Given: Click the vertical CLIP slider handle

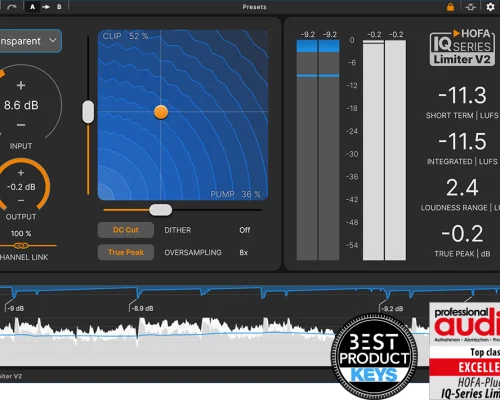Looking at the screenshot, I should click(x=88, y=111).
